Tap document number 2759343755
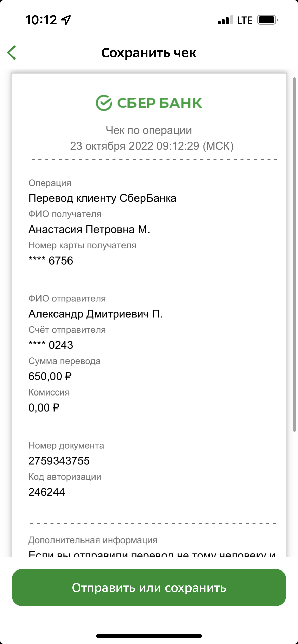Screen dimensions: 298x644 tap(59, 461)
